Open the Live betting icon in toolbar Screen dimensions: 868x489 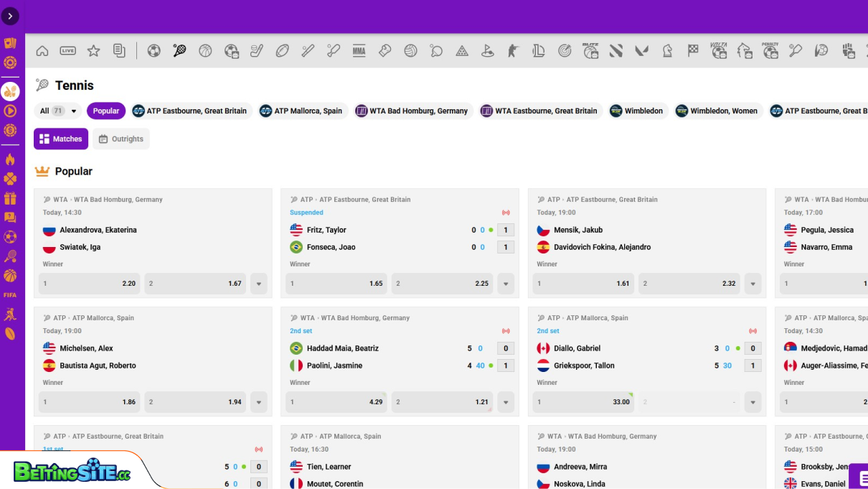[x=67, y=51]
